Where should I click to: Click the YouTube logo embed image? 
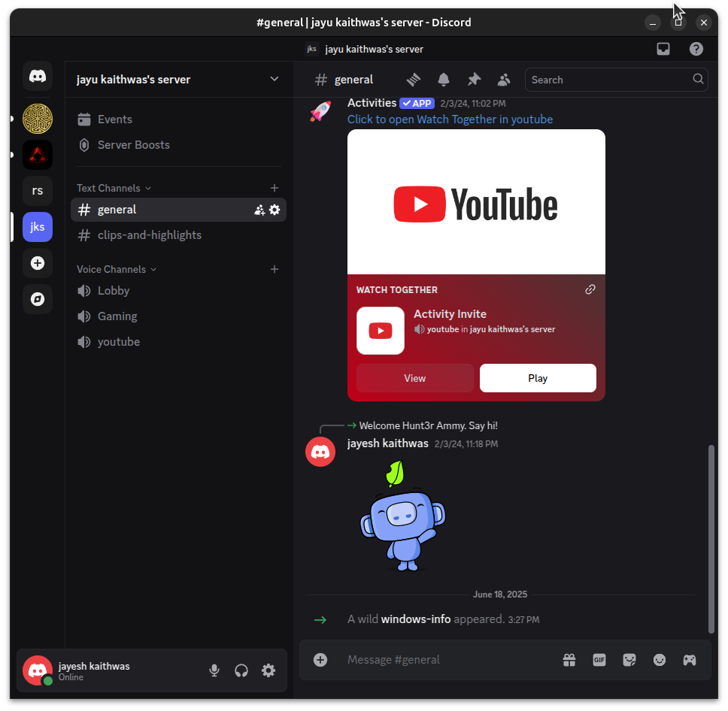[476, 202]
